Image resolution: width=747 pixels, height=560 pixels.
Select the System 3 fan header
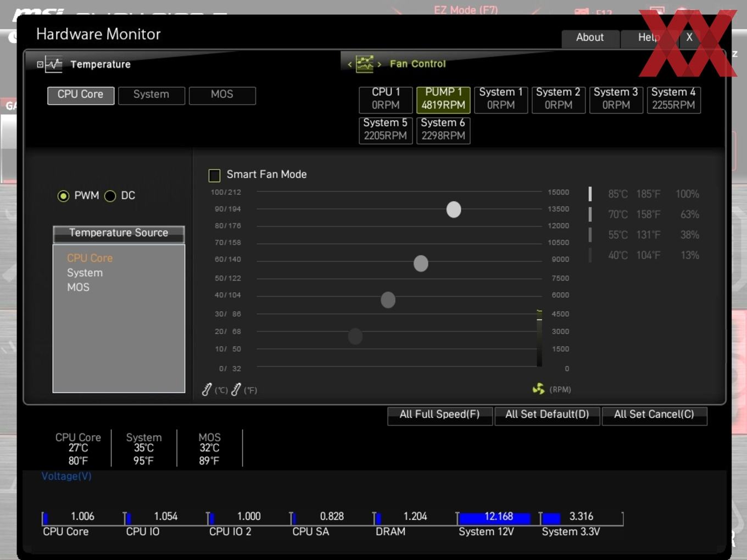point(616,99)
